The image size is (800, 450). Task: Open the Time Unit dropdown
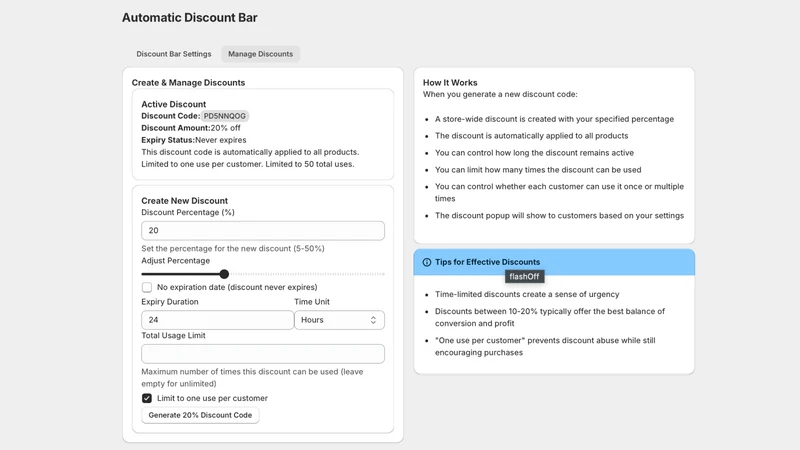pyautogui.click(x=339, y=320)
